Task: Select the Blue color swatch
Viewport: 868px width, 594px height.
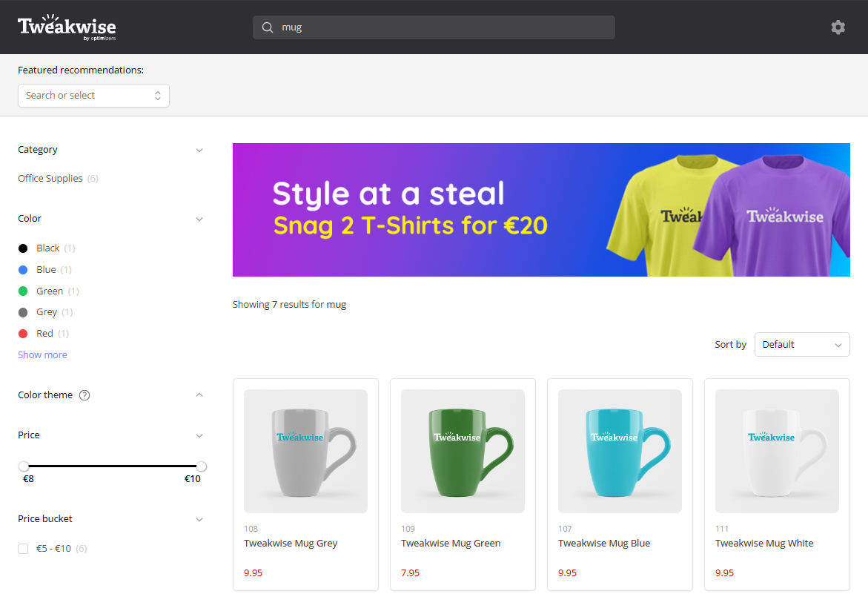Action: coord(23,270)
